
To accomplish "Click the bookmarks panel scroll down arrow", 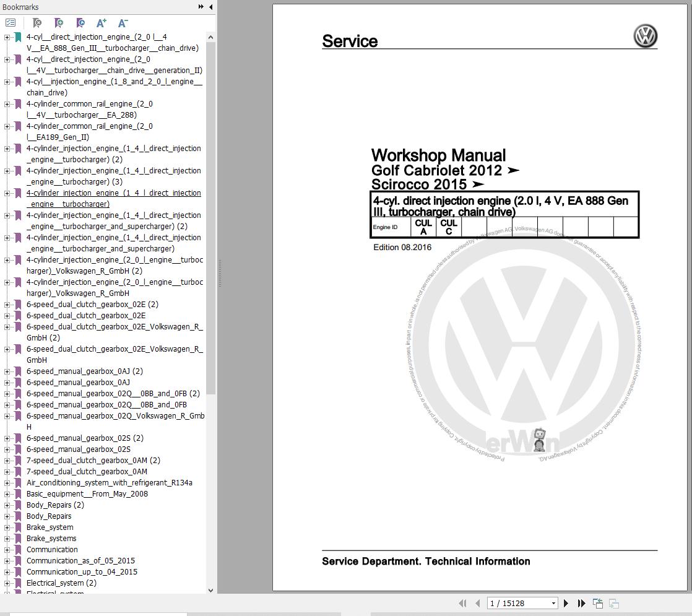I will click(x=210, y=590).
